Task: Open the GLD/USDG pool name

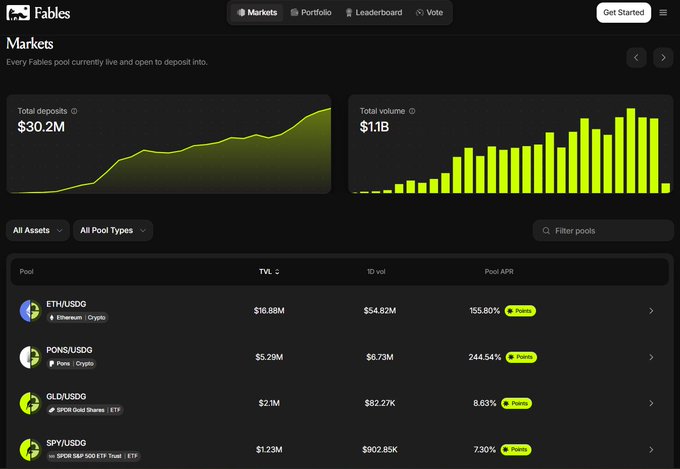Action: point(66,397)
